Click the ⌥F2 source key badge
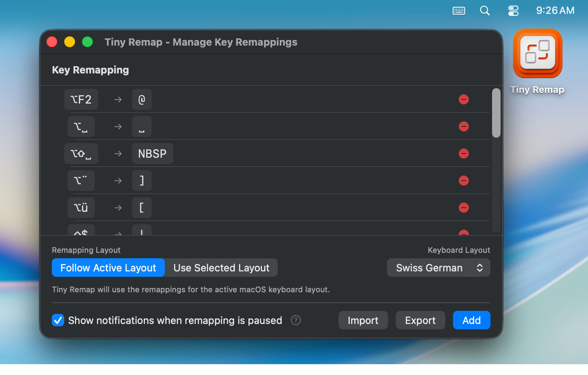This screenshot has height=375, width=588. click(x=81, y=99)
